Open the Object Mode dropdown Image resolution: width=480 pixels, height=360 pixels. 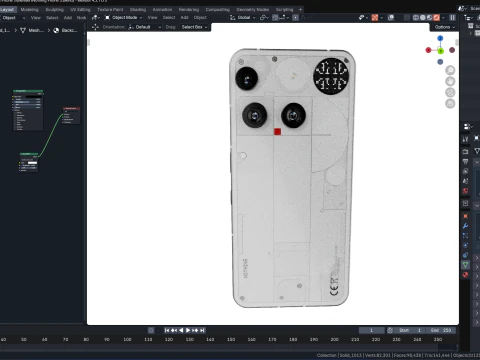click(124, 18)
